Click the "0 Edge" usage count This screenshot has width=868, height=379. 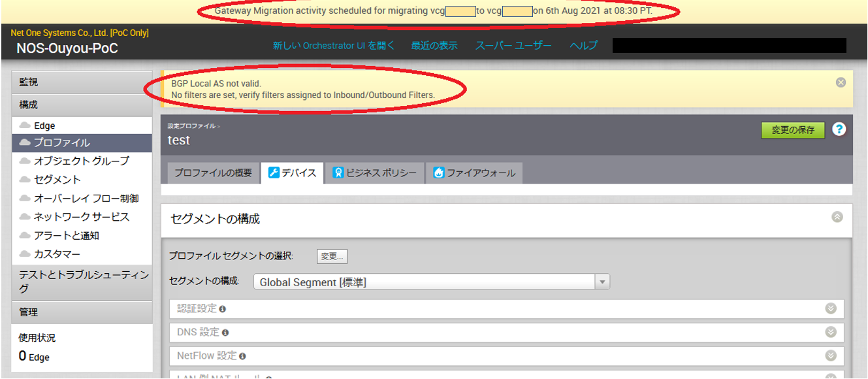(34, 356)
